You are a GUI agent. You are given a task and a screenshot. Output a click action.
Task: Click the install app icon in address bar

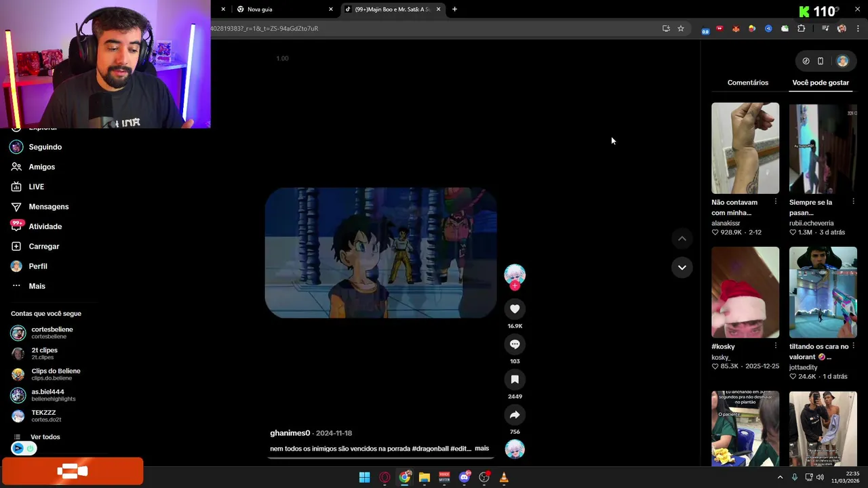point(666,28)
